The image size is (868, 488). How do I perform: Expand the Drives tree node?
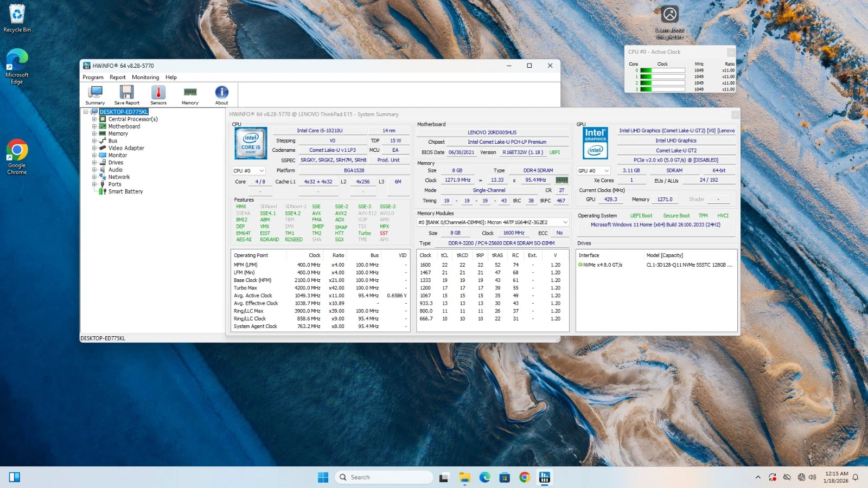[x=94, y=163]
